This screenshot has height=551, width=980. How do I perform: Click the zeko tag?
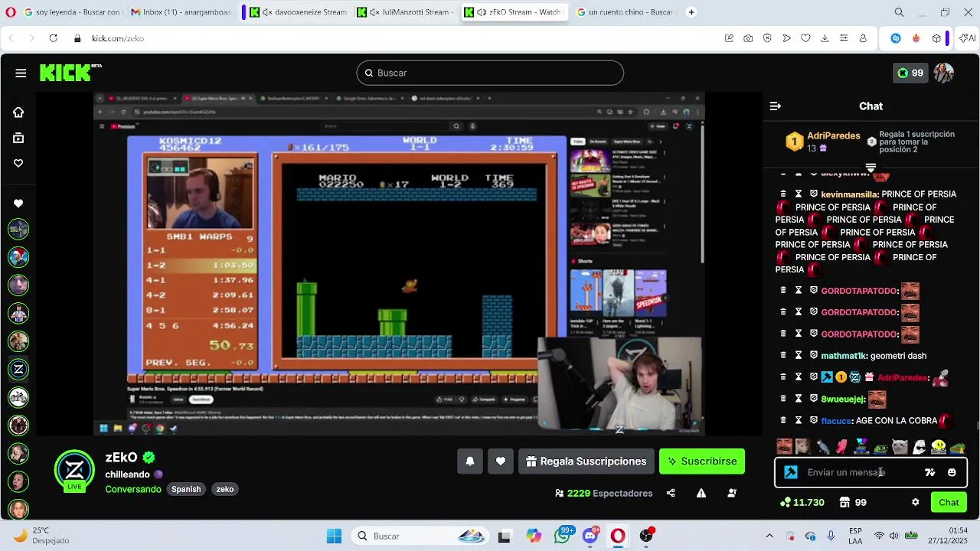tap(225, 489)
